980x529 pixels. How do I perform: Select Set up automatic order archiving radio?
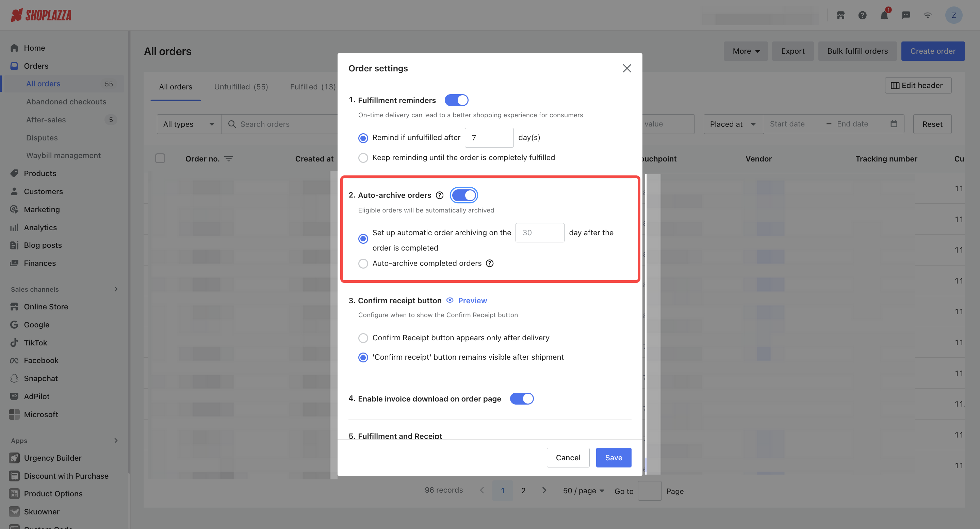pos(363,239)
